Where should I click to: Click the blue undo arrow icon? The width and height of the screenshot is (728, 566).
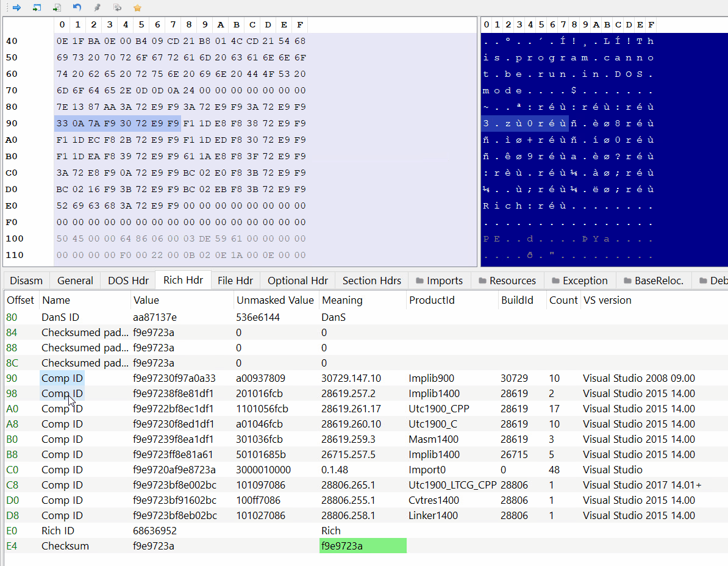pos(77,8)
